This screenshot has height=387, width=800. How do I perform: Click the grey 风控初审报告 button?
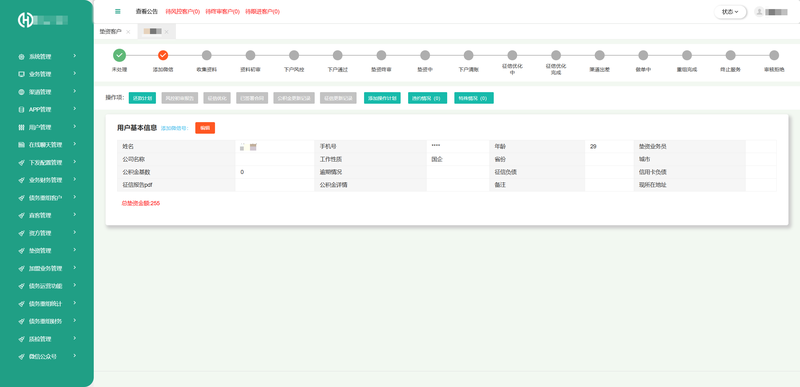(179, 98)
